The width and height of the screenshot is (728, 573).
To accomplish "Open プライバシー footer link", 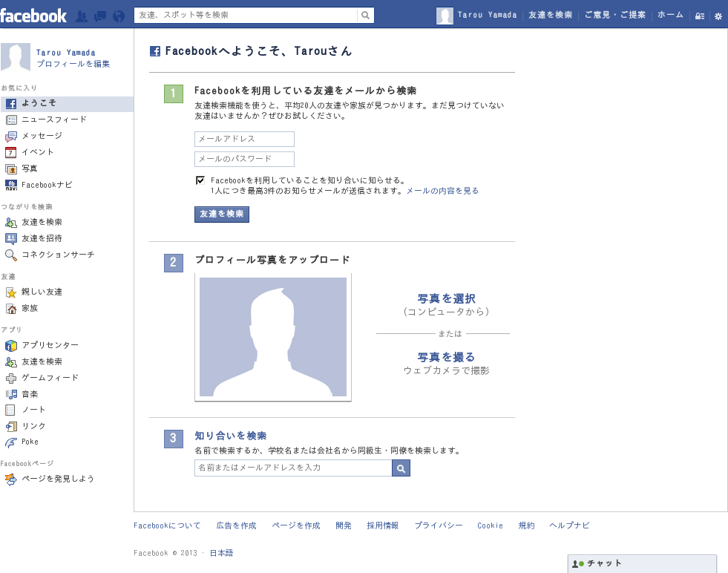I will click(x=439, y=525).
